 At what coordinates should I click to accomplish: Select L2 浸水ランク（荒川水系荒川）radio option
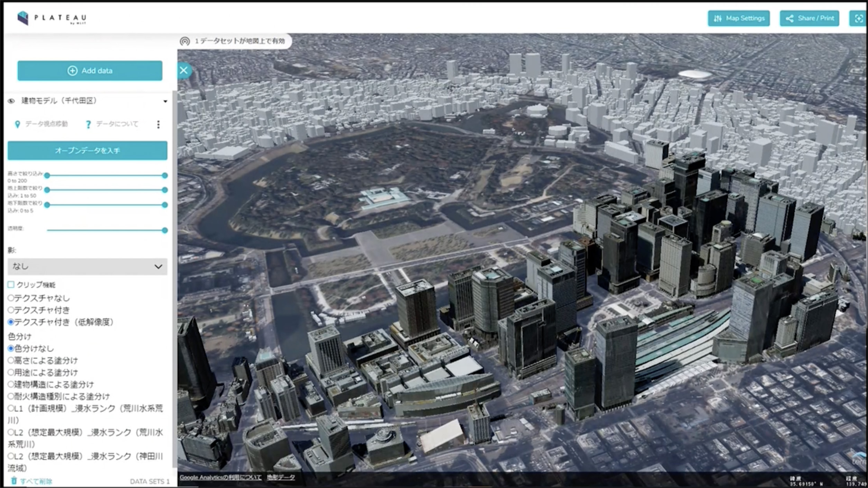pyautogui.click(x=11, y=432)
